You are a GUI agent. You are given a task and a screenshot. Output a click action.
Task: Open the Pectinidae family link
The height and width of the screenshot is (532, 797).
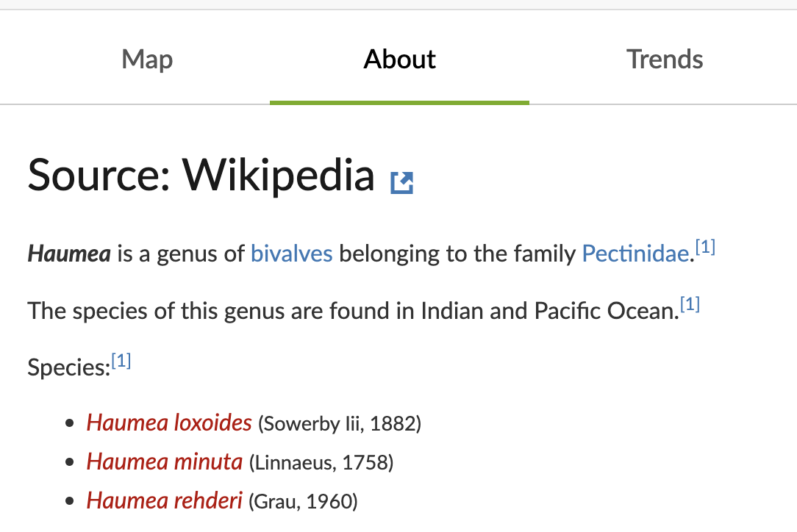pos(636,254)
